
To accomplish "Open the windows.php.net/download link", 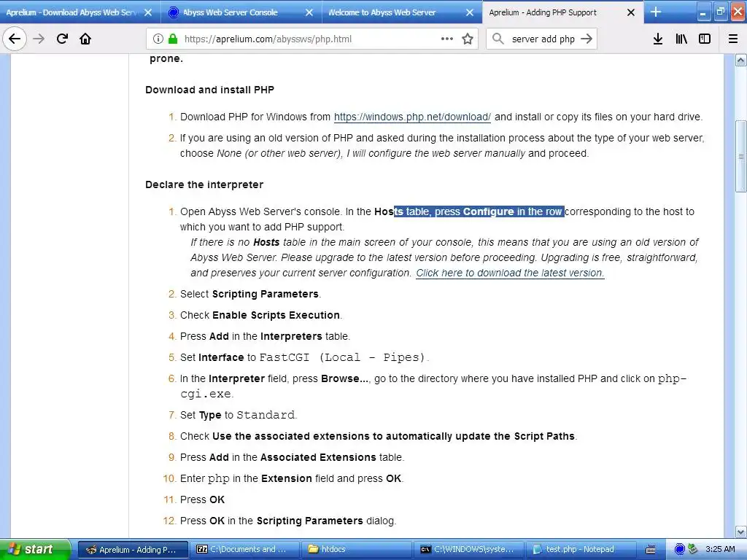I will [x=412, y=117].
